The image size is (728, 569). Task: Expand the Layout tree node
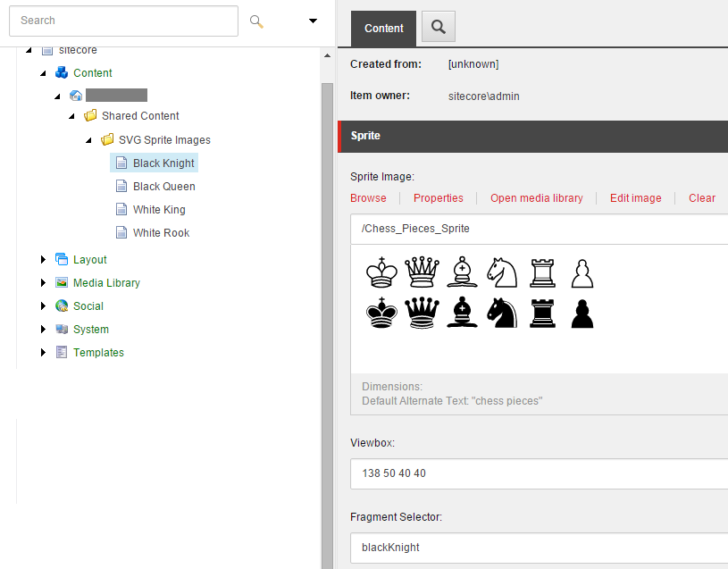[43, 260]
